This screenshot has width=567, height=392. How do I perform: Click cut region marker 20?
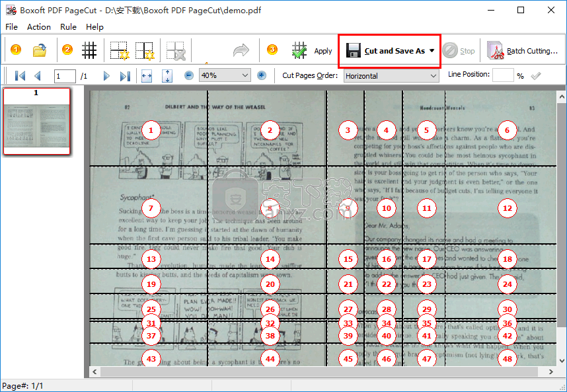pos(270,284)
